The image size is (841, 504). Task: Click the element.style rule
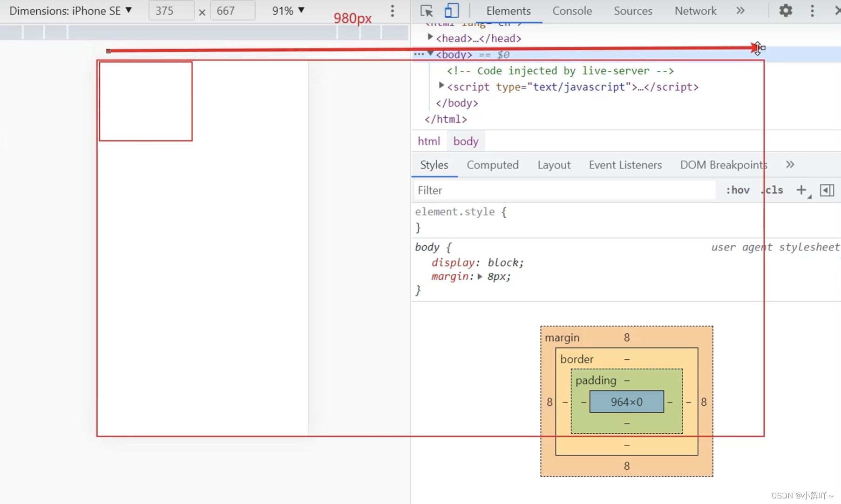[461, 212]
